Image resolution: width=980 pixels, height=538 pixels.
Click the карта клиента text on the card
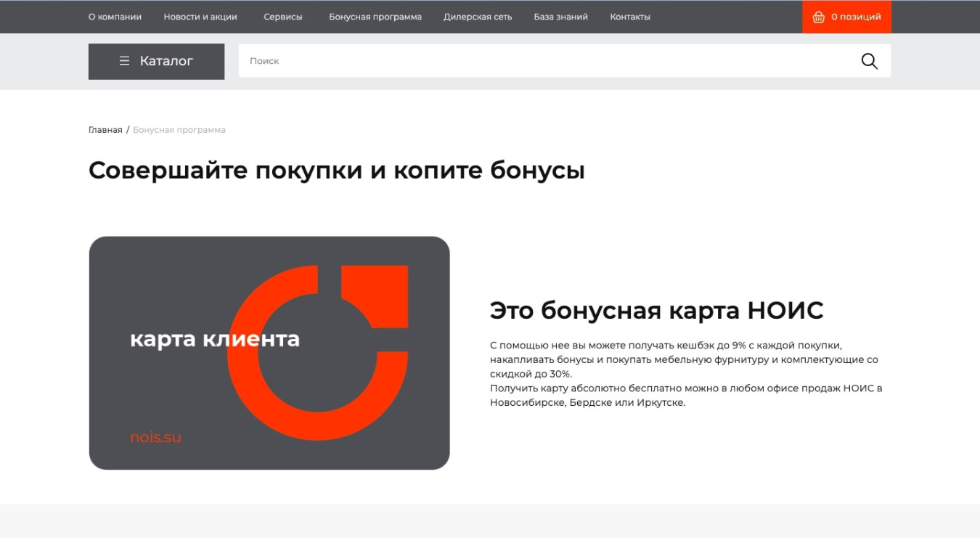click(x=215, y=339)
